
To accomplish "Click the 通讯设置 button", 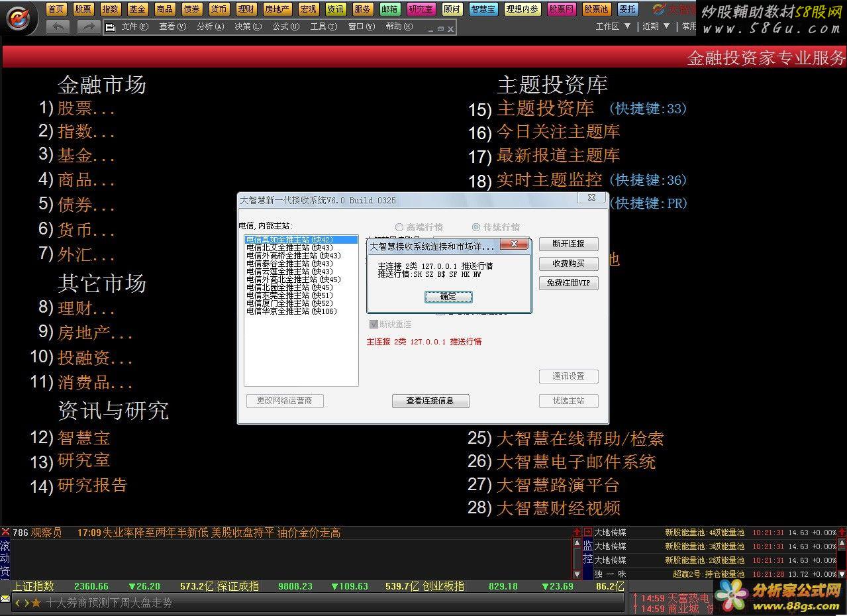I will coord(569,376).
